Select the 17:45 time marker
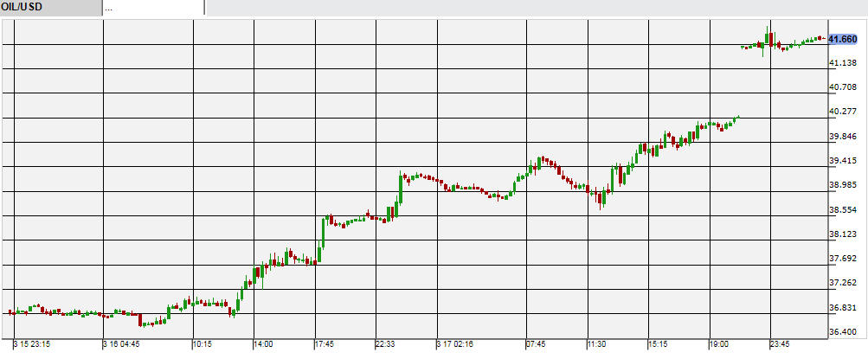This screenshot has width=868, height=359. [x=325, y=344]
